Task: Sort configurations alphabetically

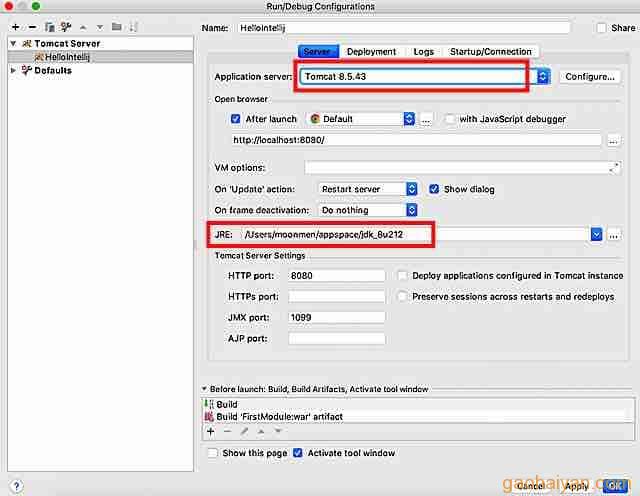Action: pos(133,27)
